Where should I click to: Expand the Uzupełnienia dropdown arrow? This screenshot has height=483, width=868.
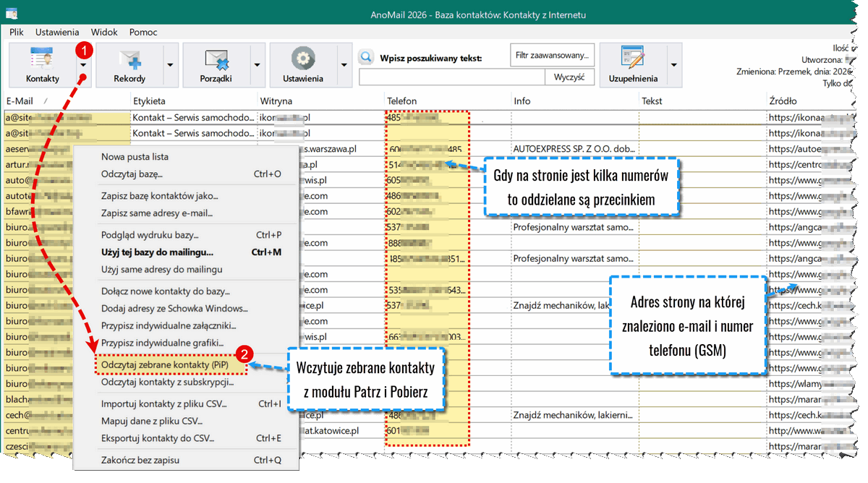(674, 64)
